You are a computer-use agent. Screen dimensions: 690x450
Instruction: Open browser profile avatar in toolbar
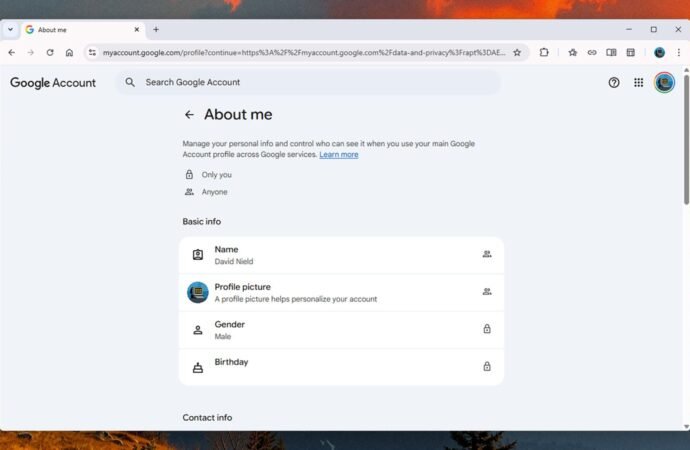tap(659, 53)
